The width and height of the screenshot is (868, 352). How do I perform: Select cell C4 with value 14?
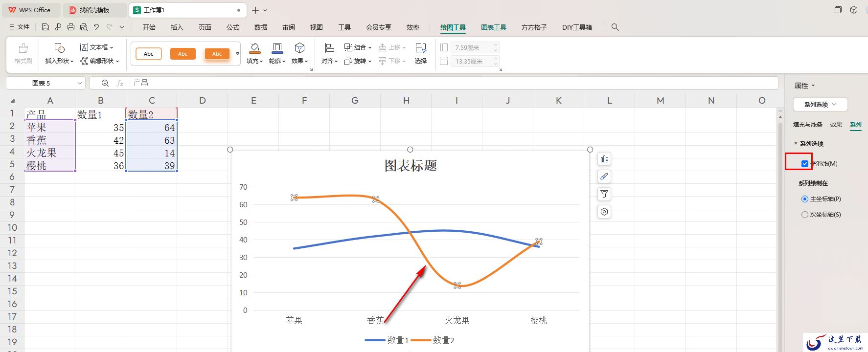click(152, 153)
